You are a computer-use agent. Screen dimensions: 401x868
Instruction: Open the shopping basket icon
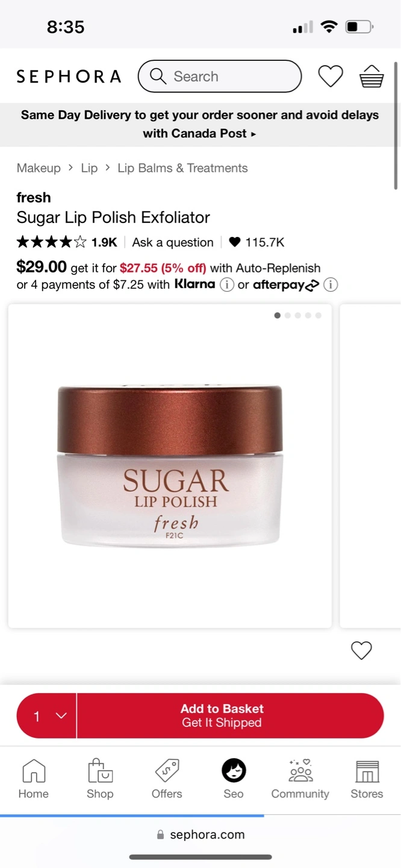(371, 77)
